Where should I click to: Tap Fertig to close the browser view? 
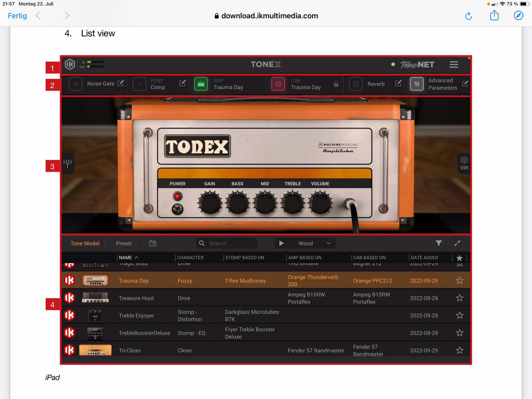pyautogui.click(x=17, y=16)
